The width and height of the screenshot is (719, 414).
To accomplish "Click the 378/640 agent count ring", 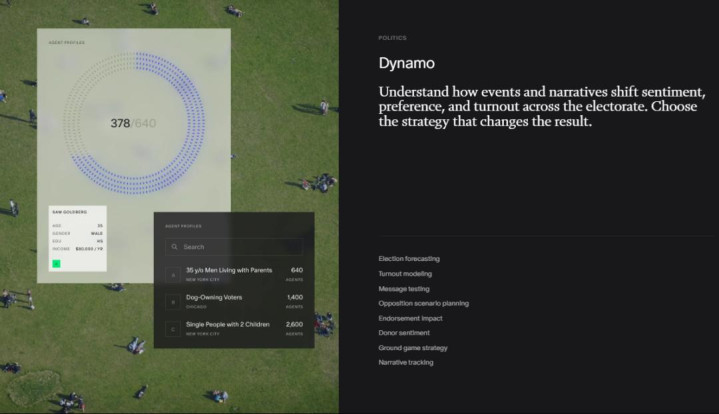I will click(x=133, y=123).
